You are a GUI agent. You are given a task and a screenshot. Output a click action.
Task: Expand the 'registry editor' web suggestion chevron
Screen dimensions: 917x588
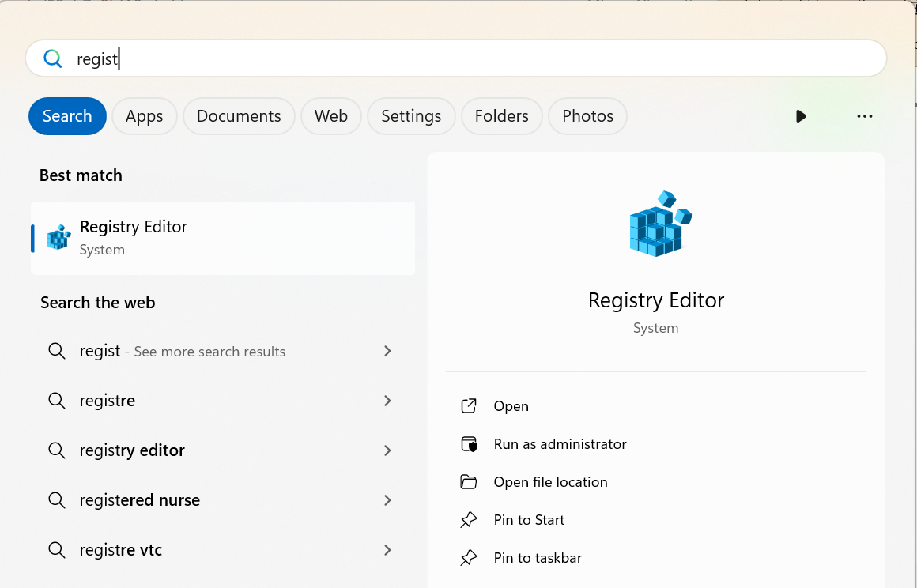(x=387, y=450)
